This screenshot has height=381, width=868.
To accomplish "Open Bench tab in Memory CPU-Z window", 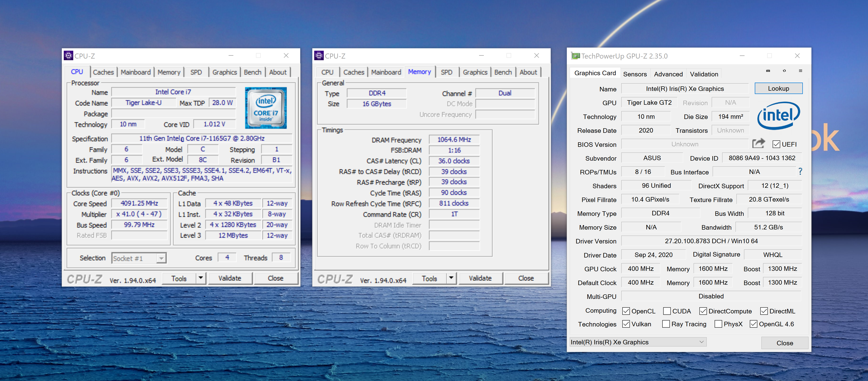I will click(503, 72).
